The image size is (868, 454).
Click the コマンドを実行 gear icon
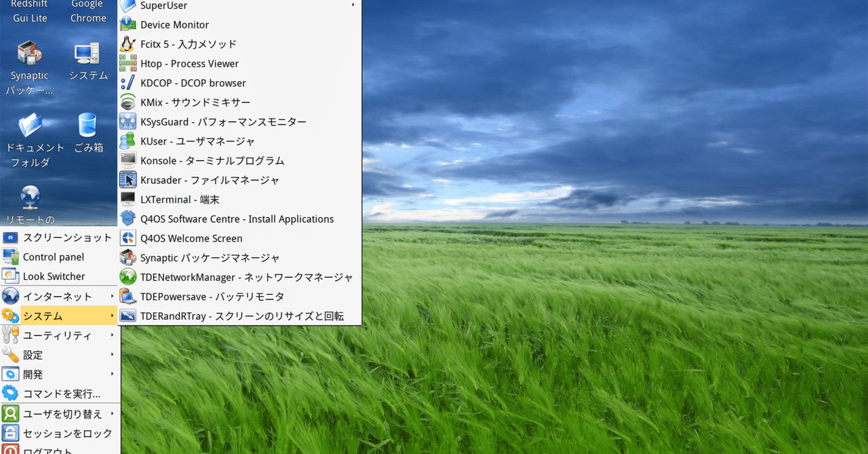(10, 394)
